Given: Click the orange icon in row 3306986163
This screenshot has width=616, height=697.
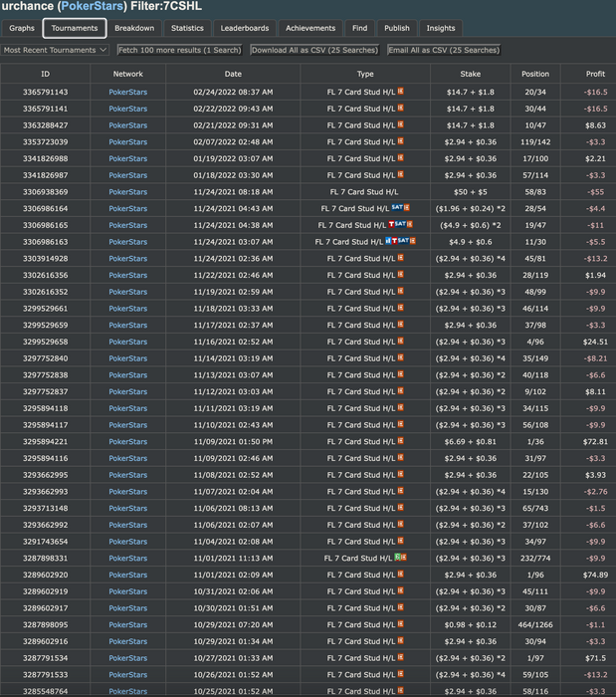Looking at the screenshot, I should tap(413, 241).
